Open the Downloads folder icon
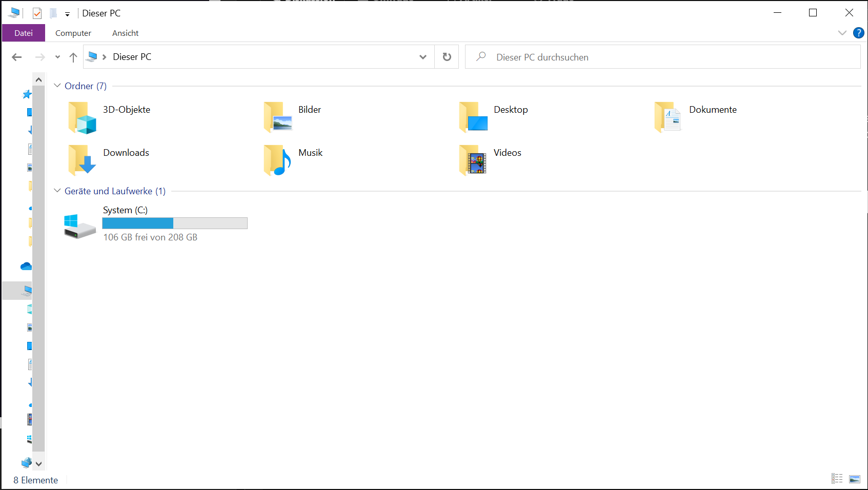This screenshot has width=868, height=490. [82, 160]
